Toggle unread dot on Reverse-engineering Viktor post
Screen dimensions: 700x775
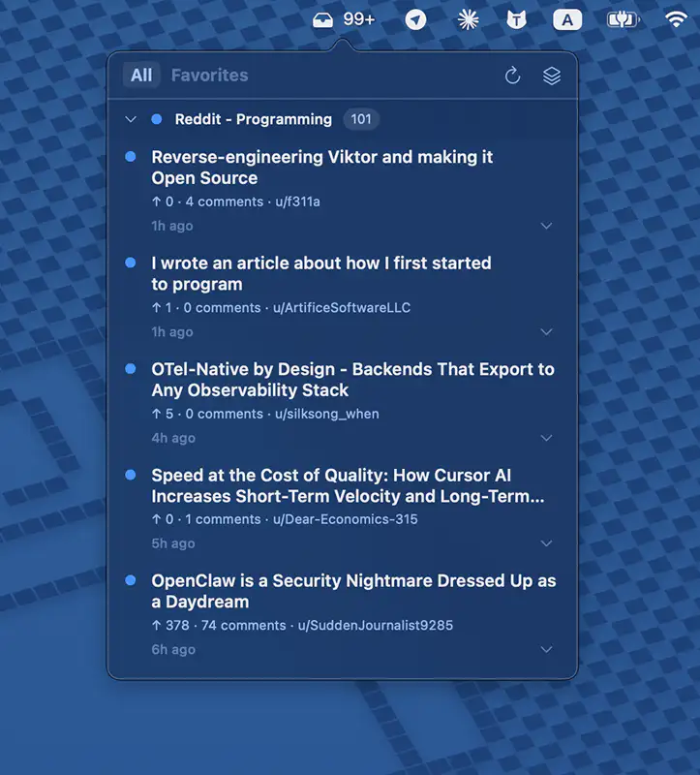point(131,157)
